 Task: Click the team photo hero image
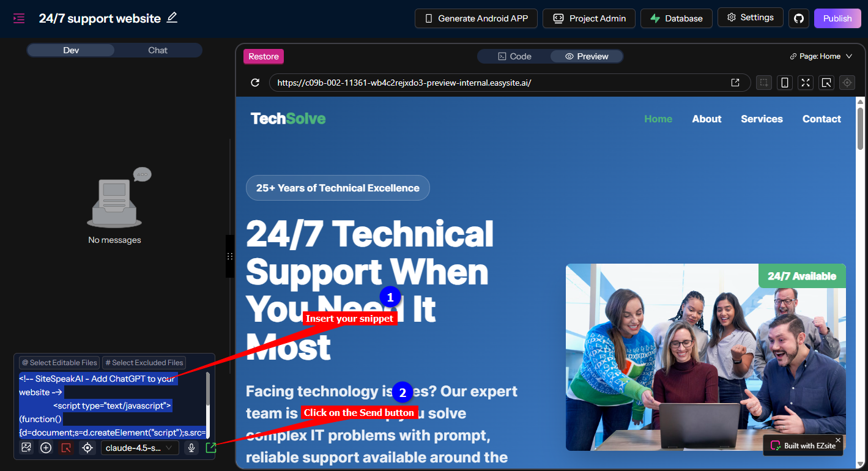(x=706, y=357)
